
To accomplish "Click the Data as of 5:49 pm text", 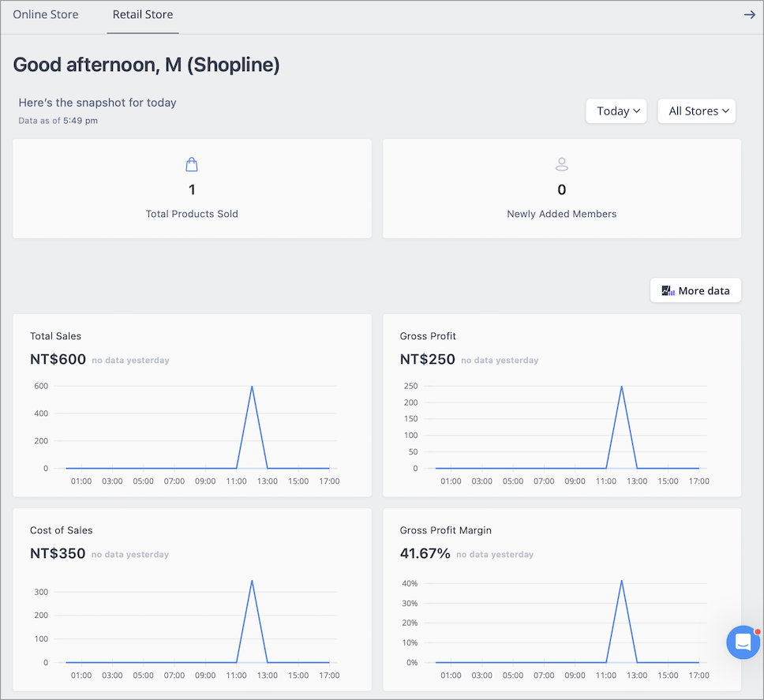I will click(x=58, y=121).
